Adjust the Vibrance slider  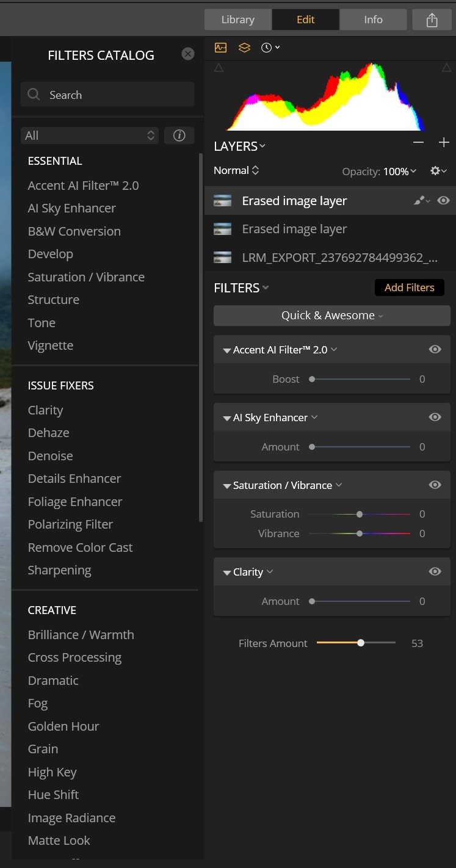360,533
